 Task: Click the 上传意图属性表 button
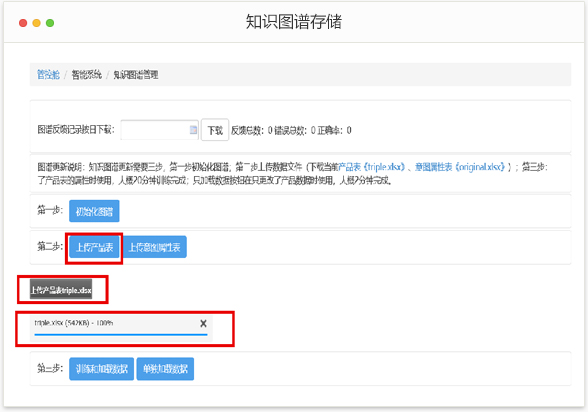[x=155, y=247]
